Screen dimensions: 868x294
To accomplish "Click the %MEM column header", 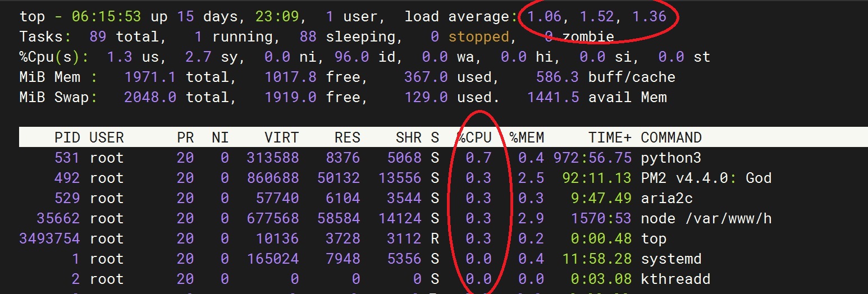I will [x=527, y=137].
